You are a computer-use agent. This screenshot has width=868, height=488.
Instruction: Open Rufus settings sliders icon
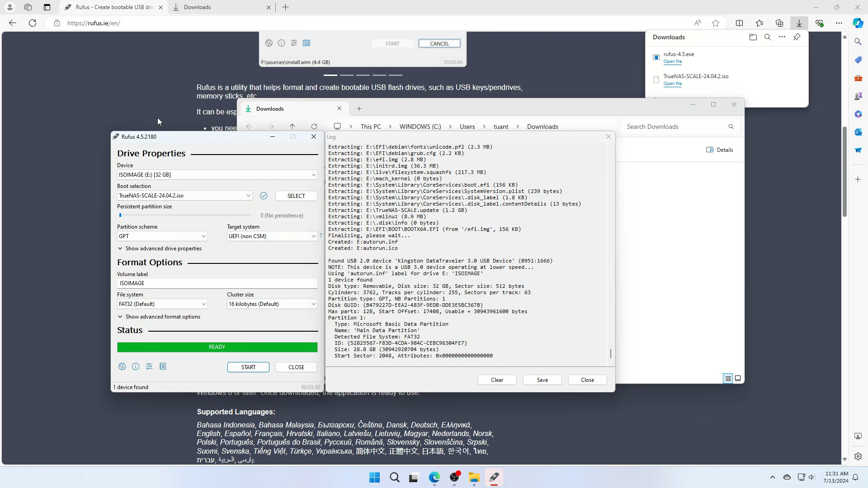[149, 366]
